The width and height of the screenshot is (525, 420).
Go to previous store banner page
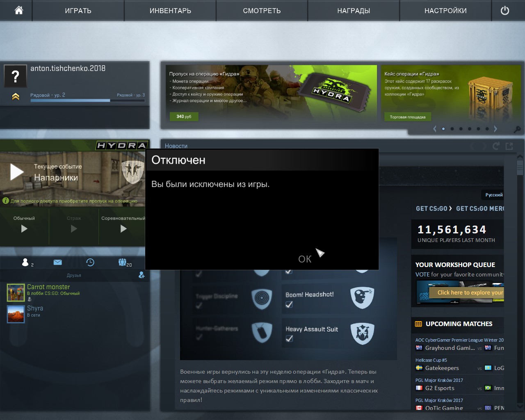pyautogui.click(x=435, y=129)
